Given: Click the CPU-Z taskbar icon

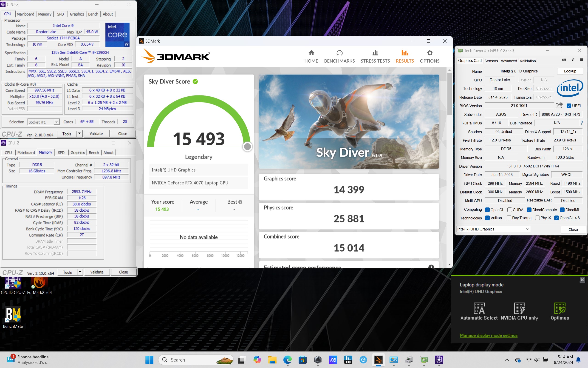Looking at the screenshot, I should pyautogui.click(x=439, y=360).
